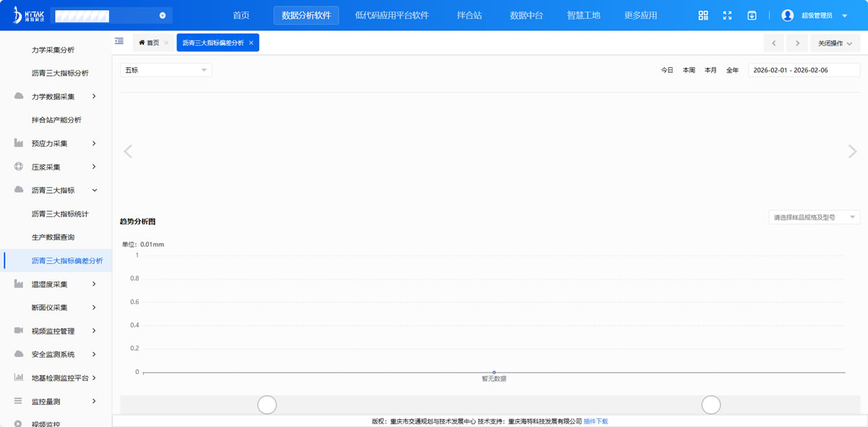Switch to the 拌合站 top menu

[x=469, y=15]
